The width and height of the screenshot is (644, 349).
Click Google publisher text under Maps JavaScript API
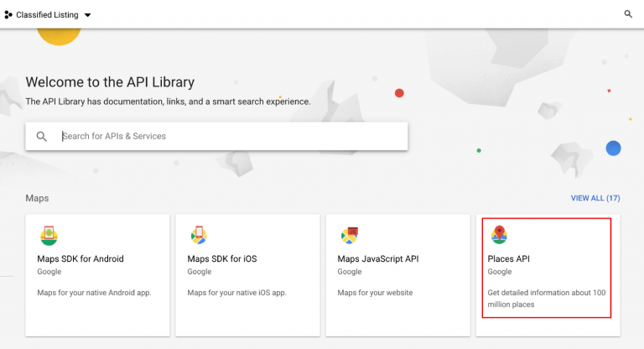point(350,272)
